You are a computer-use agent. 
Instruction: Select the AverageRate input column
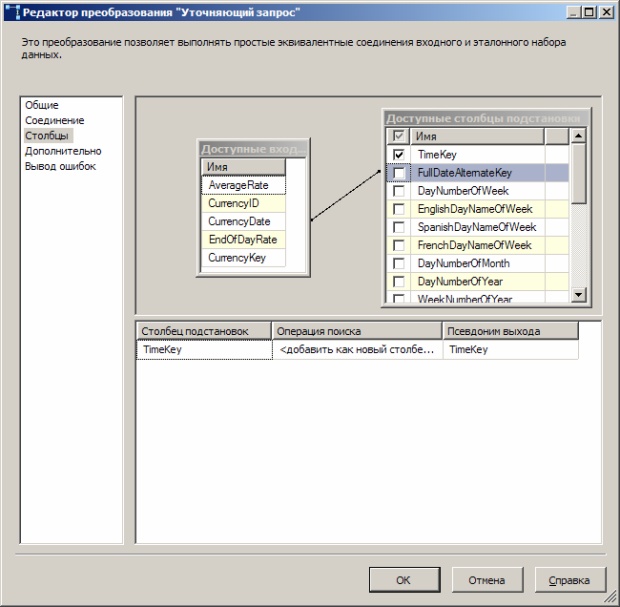point(238,185)
